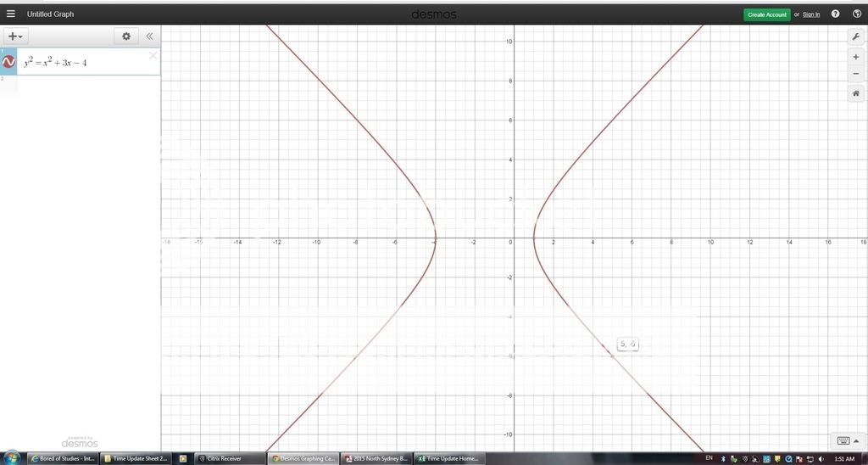The image size is (868, 465).
Task: Zoom out using the minus button
Action: tap(856, 74)
